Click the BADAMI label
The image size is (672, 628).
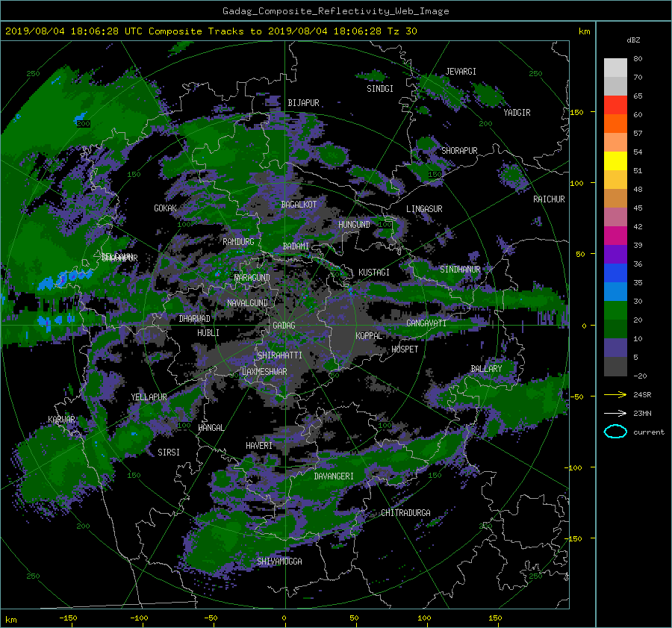[296, 246]
